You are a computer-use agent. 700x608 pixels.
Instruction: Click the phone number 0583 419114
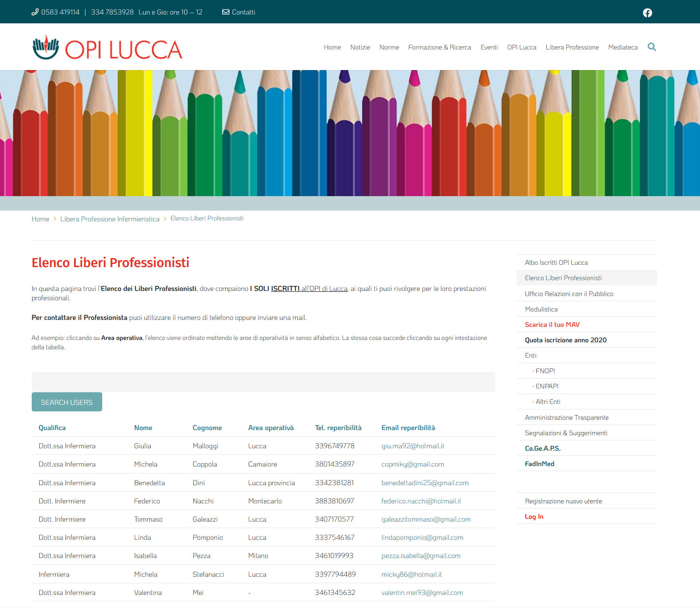pos(60,12)
